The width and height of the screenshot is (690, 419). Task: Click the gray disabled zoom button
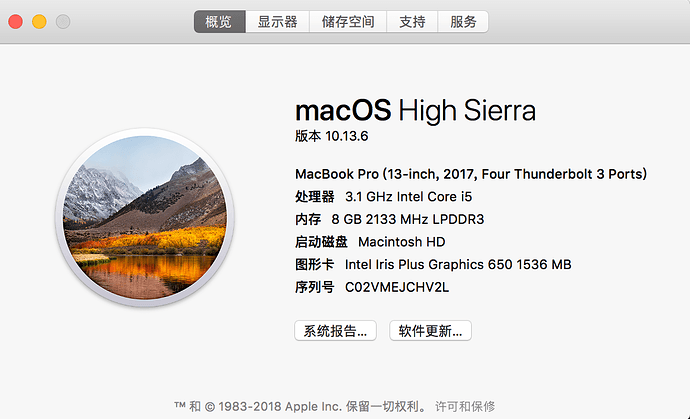[x=63, y=21]
